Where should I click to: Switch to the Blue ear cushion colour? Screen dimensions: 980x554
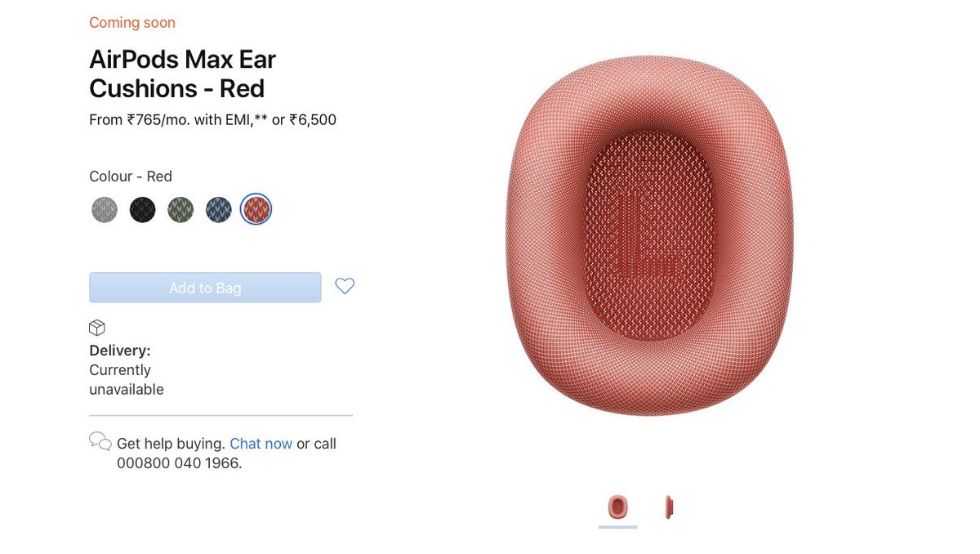tap(219, 210)
